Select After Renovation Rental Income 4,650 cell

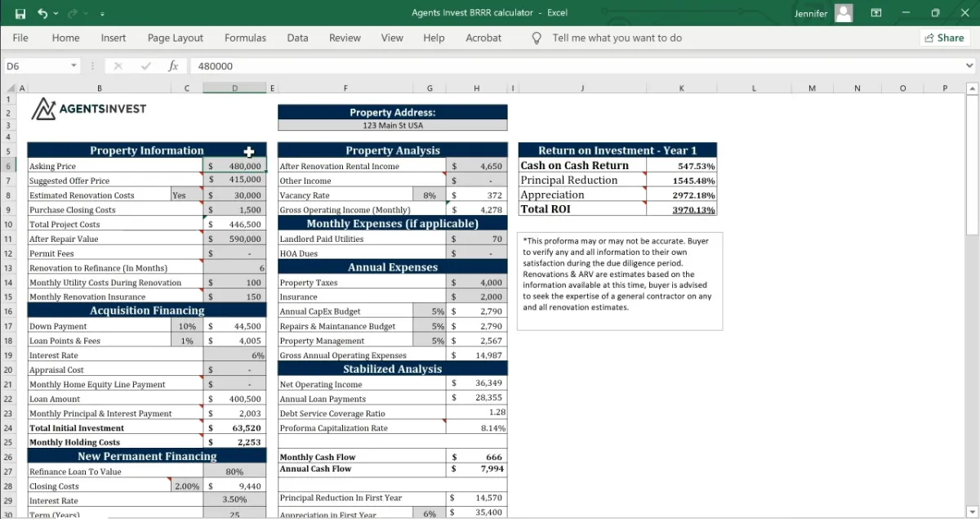477,166
